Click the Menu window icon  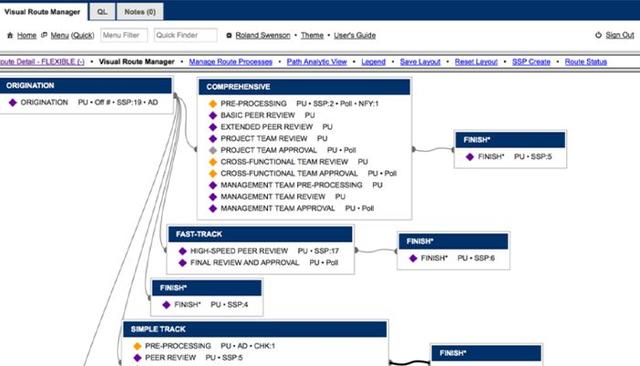[44, 35]
